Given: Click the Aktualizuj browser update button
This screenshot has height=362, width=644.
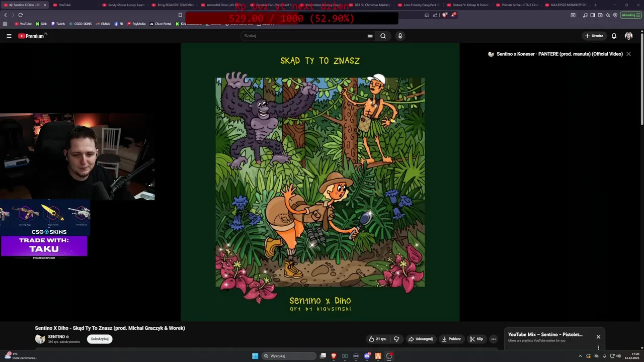Looking at the screenshot, I should pos(630,15).
